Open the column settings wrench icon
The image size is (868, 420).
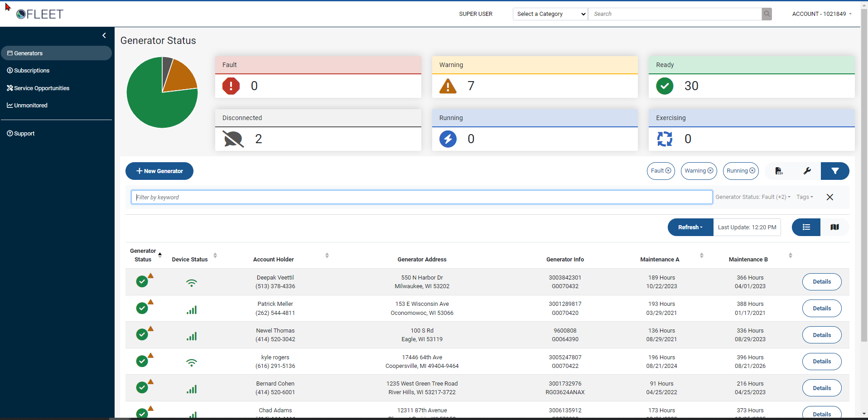[x=808, y=171]
